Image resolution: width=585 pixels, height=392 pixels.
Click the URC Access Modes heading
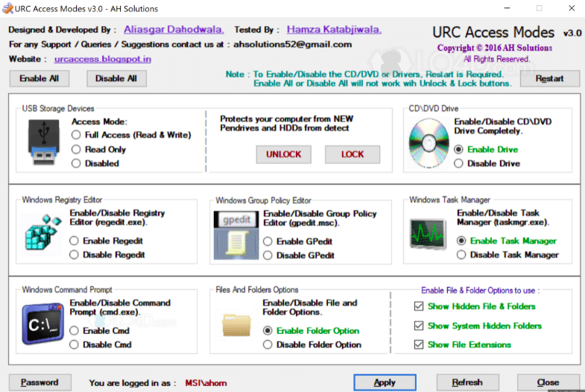(x=493, y=33)
